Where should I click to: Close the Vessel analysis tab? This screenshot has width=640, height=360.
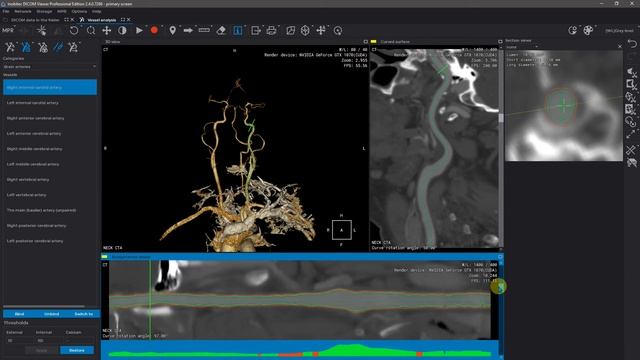coord(129,20)
